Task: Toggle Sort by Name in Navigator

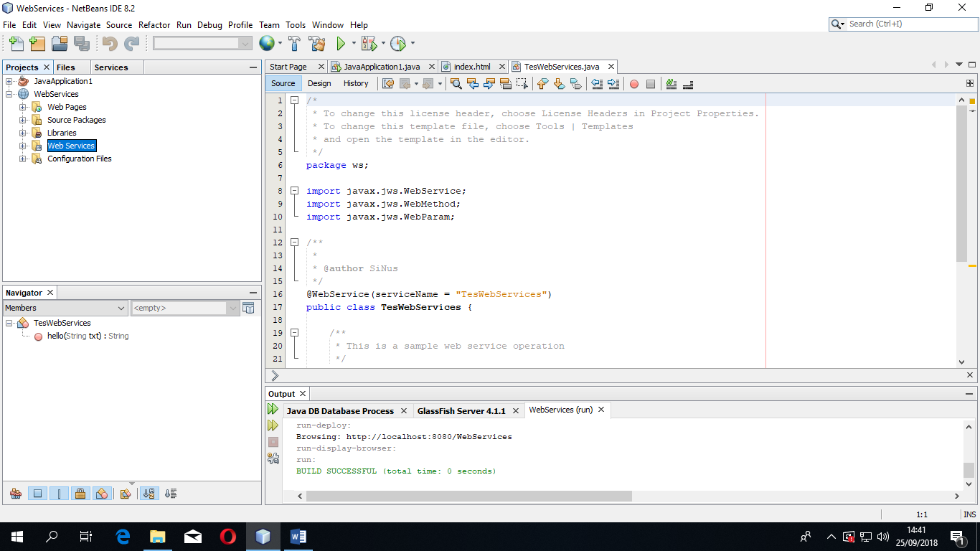Action: pyautogui.click(x=149, y=494)
